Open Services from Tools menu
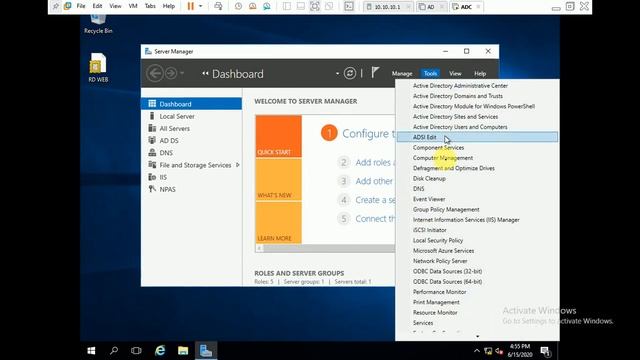 pos(477,323)
